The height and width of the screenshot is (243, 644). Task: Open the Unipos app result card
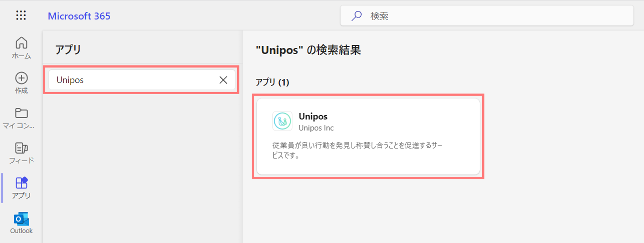[x=368, y=136]
